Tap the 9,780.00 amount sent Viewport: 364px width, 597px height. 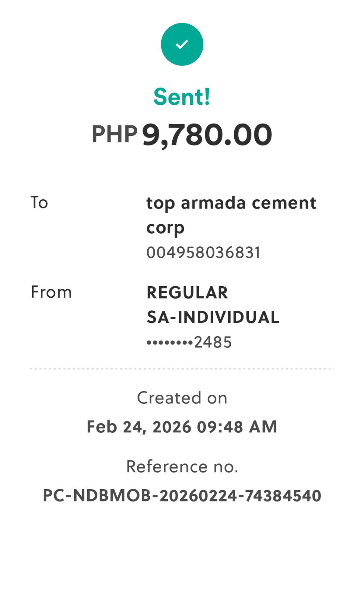coord(207,135)
